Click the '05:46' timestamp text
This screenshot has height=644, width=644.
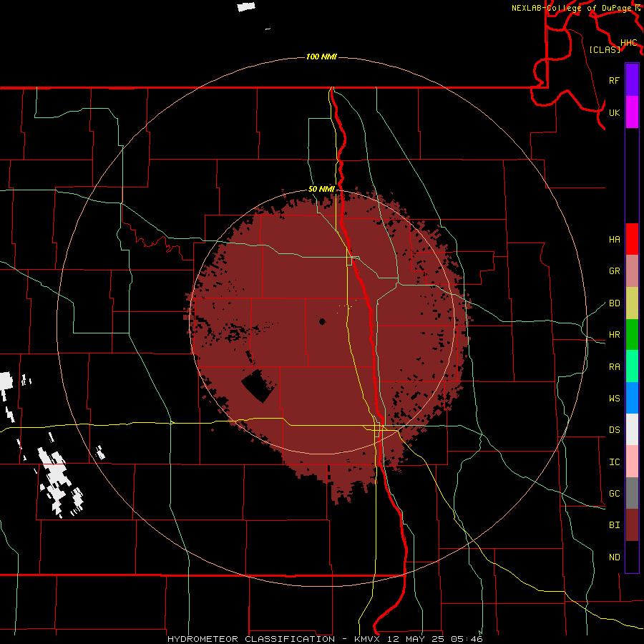pos(467,639)
